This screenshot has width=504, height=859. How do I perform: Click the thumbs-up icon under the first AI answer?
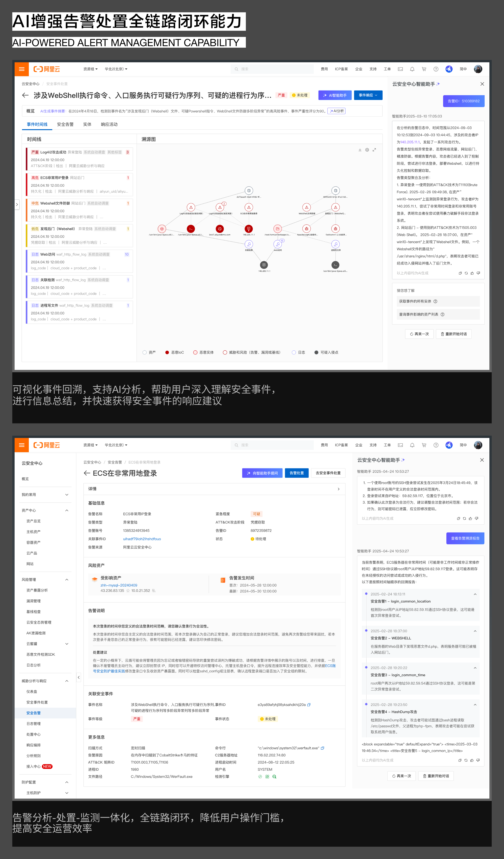(472, 273)
